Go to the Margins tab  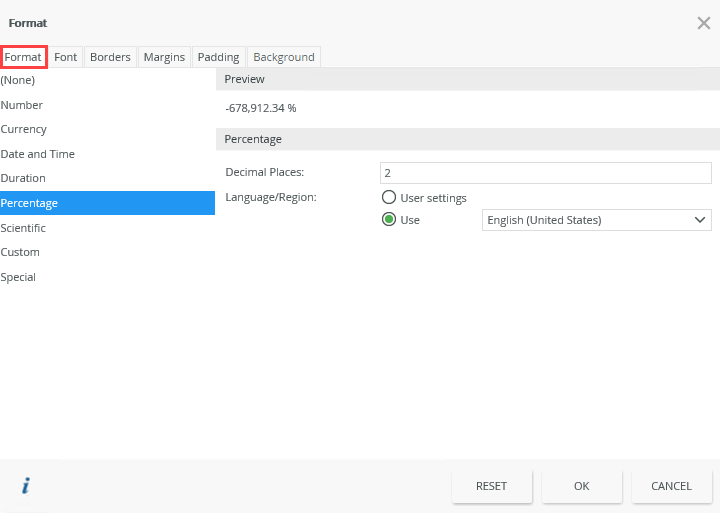coord(164,57)
